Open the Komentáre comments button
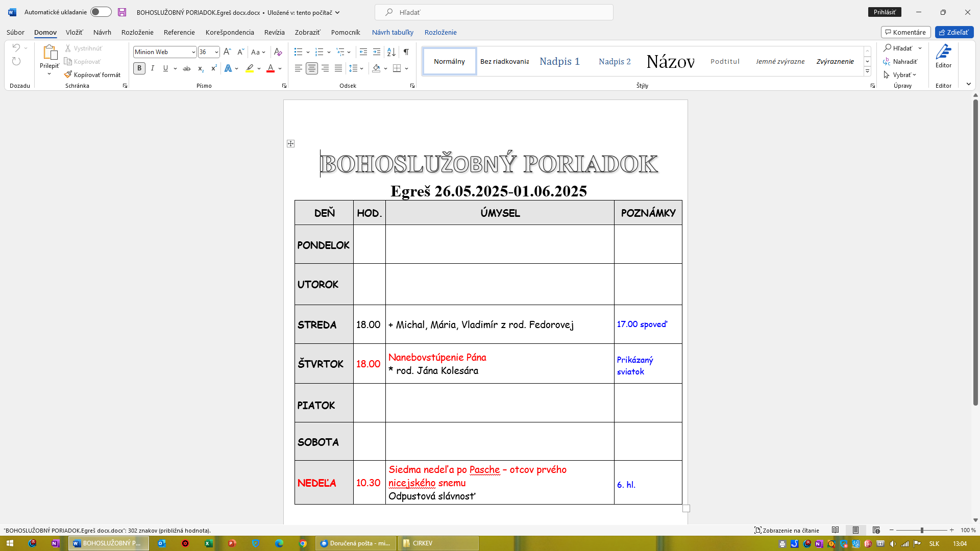Screen dimensions: 980x551 (x=905, y=32)
